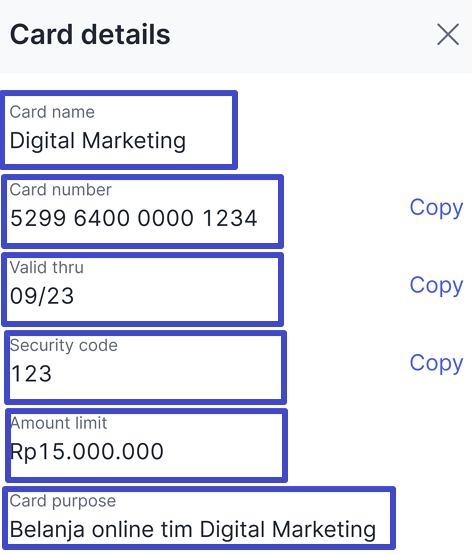Click the Card details heading
This screenshot has height=555, width=472.
click(x=90, y=34)
